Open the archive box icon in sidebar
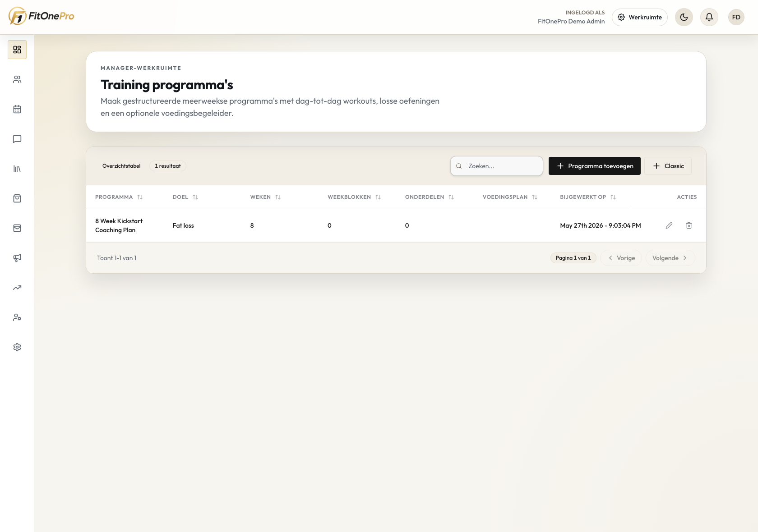This screenshot has height=532, width=758. pos(17,228)
